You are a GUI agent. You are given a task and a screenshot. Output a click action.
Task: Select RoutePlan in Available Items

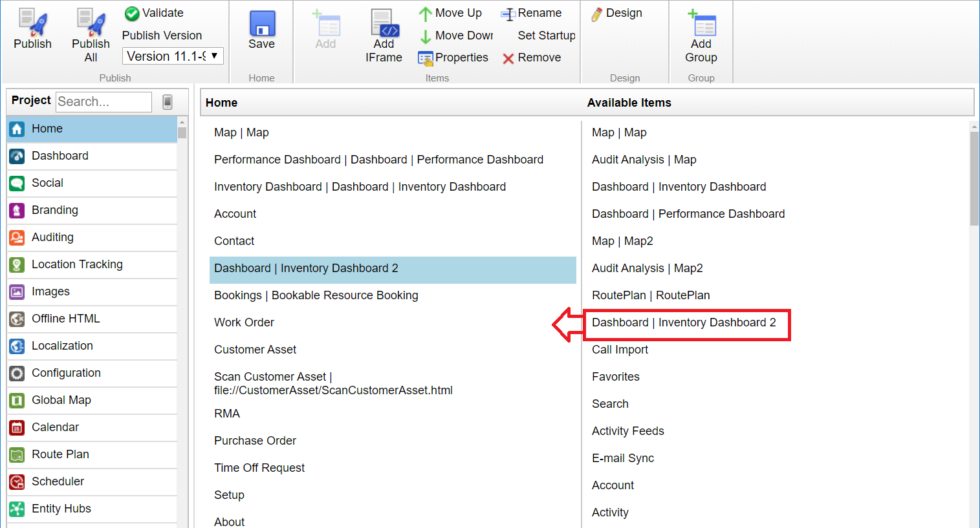click(x=651, y=295)
